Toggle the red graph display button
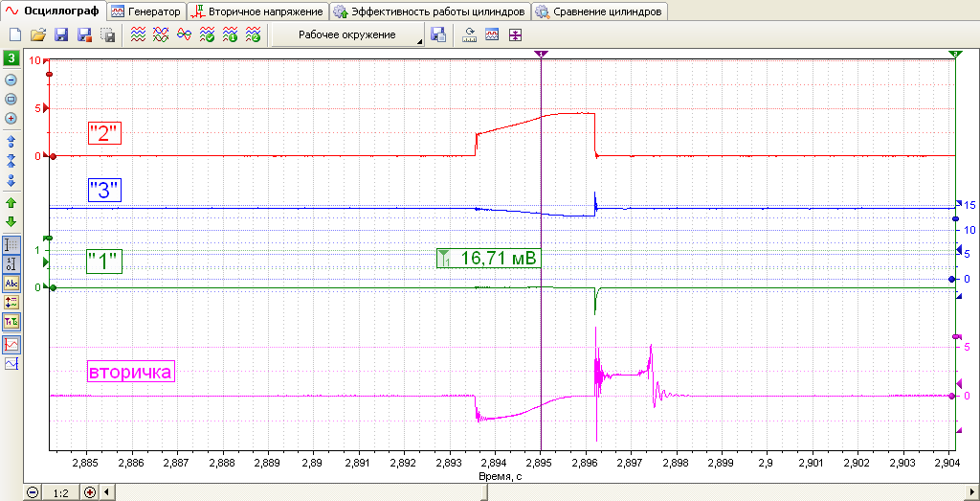This screenshot has height=501, width=980. (x=11, y=343)
